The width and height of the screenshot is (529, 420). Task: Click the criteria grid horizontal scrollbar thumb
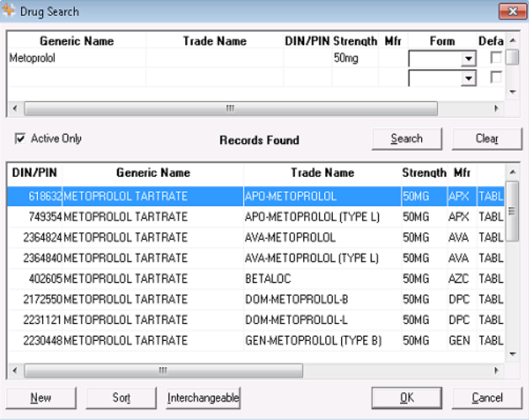(231, 109)
